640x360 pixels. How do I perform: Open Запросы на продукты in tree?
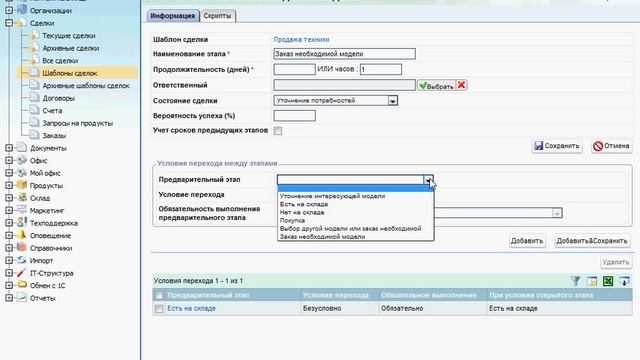pos(78,123)
